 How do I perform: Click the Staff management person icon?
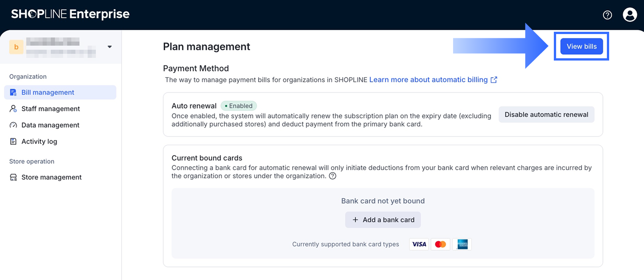(x=13, y=109)
